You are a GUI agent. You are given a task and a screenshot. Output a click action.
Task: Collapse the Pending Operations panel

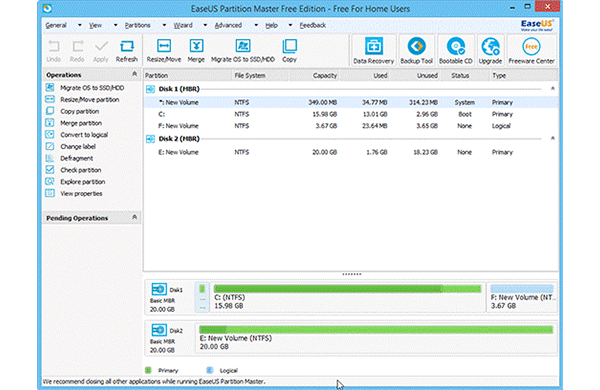click(x=134, y=217)
